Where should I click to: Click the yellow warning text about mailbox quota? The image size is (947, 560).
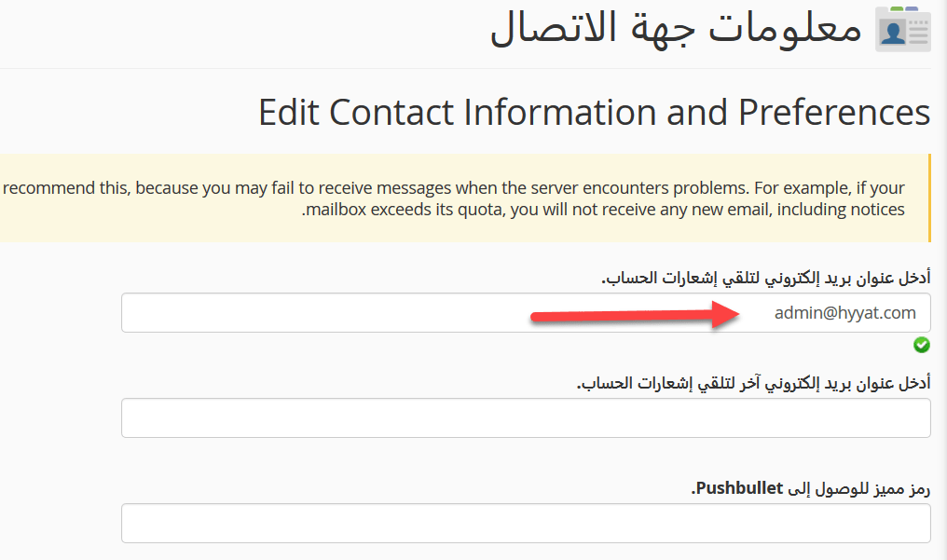pos(454,198)
